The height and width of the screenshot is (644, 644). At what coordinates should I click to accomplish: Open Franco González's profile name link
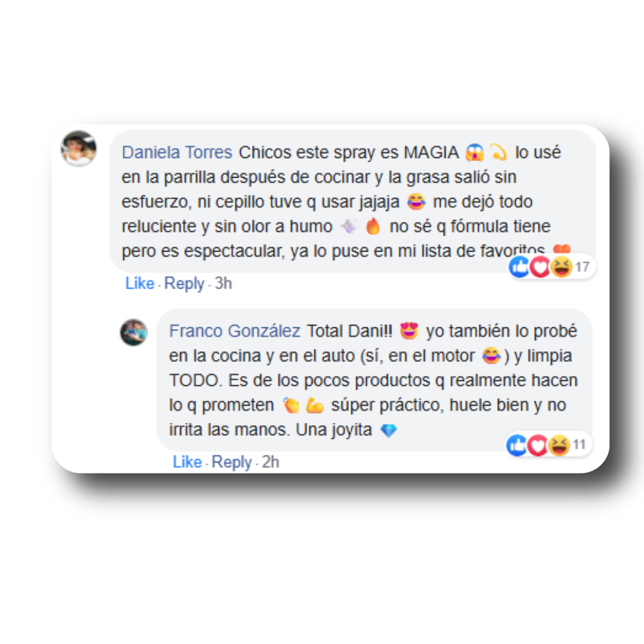coord(234,331)
